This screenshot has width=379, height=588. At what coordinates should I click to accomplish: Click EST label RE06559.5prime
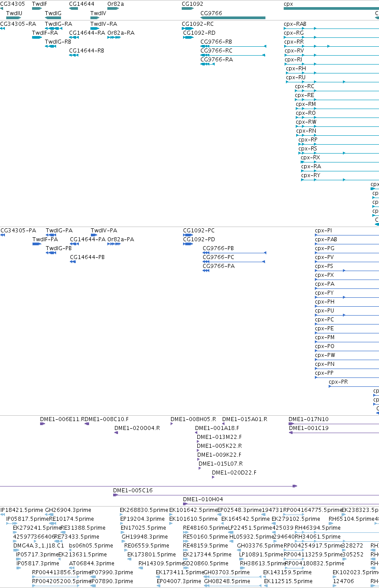pyautogui.click(x=147, y=546)
